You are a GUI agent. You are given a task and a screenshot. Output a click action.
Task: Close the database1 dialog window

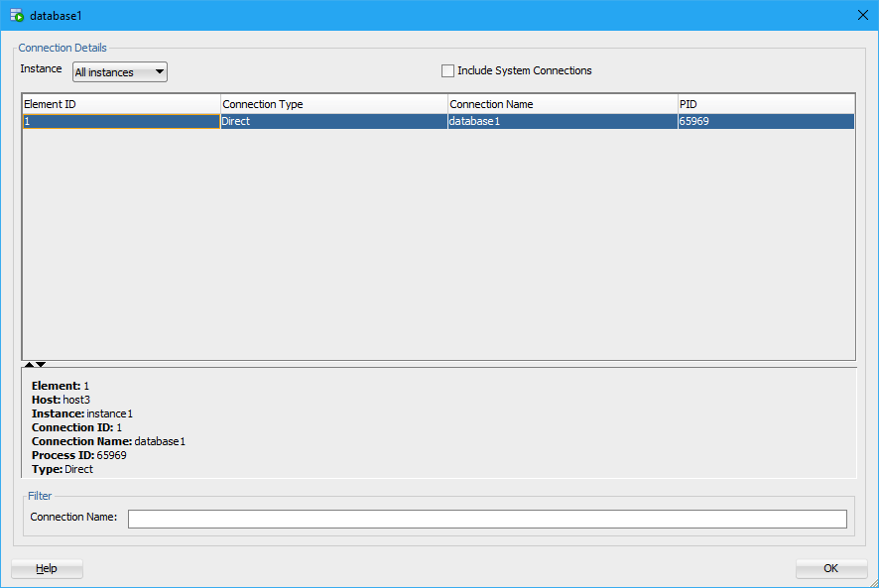tap(863, 15)
